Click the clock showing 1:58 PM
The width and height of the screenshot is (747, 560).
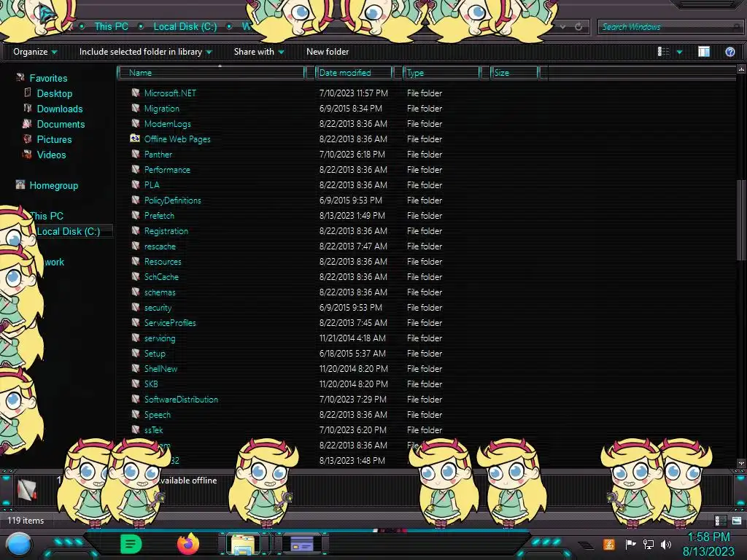[708, 537]
